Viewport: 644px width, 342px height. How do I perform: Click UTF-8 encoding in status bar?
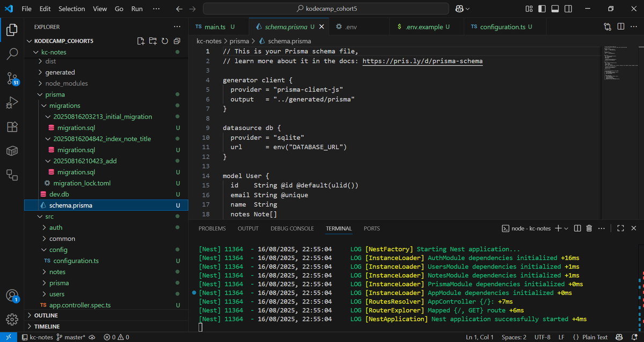(542, 337)
